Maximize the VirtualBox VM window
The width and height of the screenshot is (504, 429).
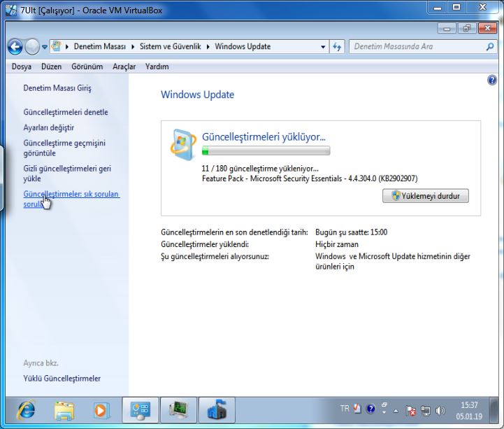pos(456,8)
